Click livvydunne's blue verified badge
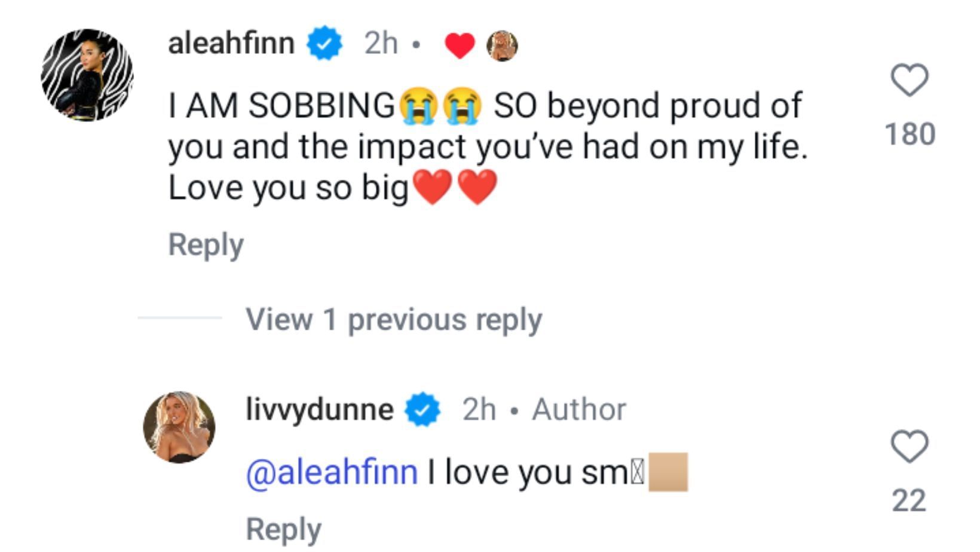980x552 pixels. [x=422, y=410]
